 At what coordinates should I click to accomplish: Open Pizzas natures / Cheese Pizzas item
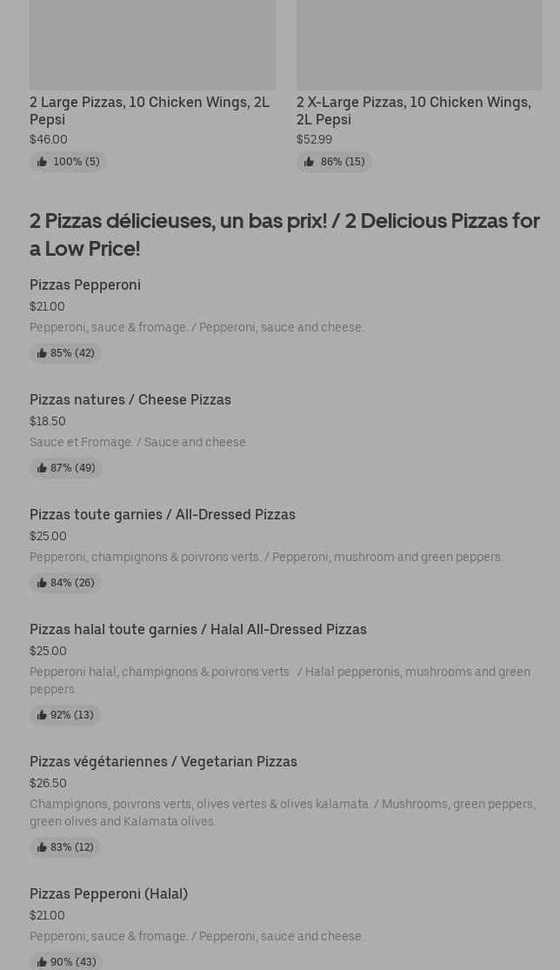[130, 399]
